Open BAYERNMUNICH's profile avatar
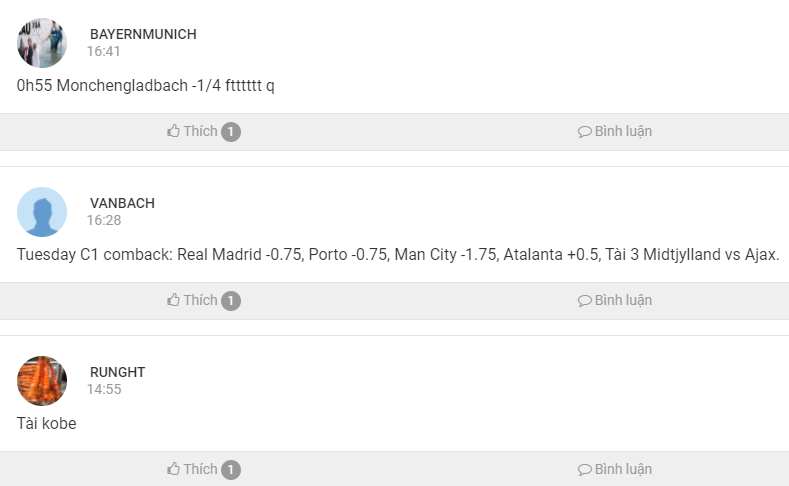Screen dimensions: 789x486 [x=42, y=43]
